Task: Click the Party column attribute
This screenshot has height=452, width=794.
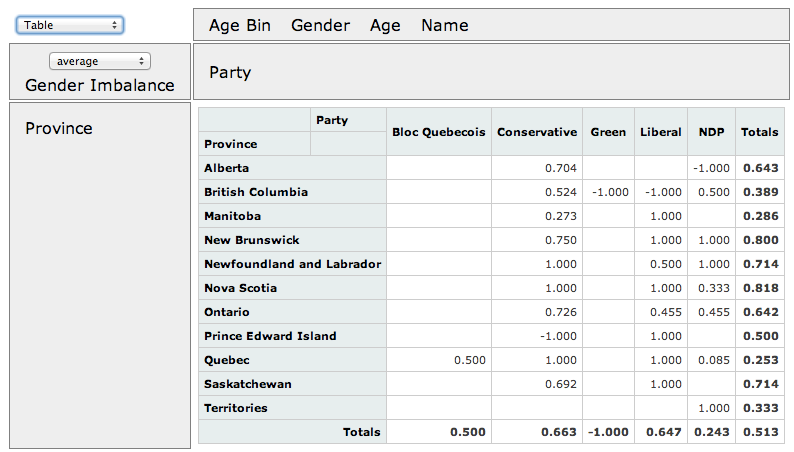Action: tap(230, 73)
